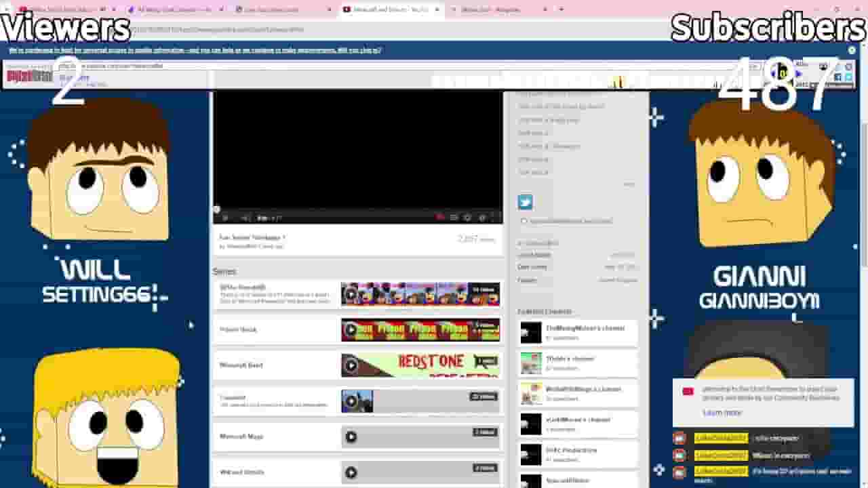The image size is (868, 488).
Task: Click the video title below the player
Action: (x=252, y=238)
